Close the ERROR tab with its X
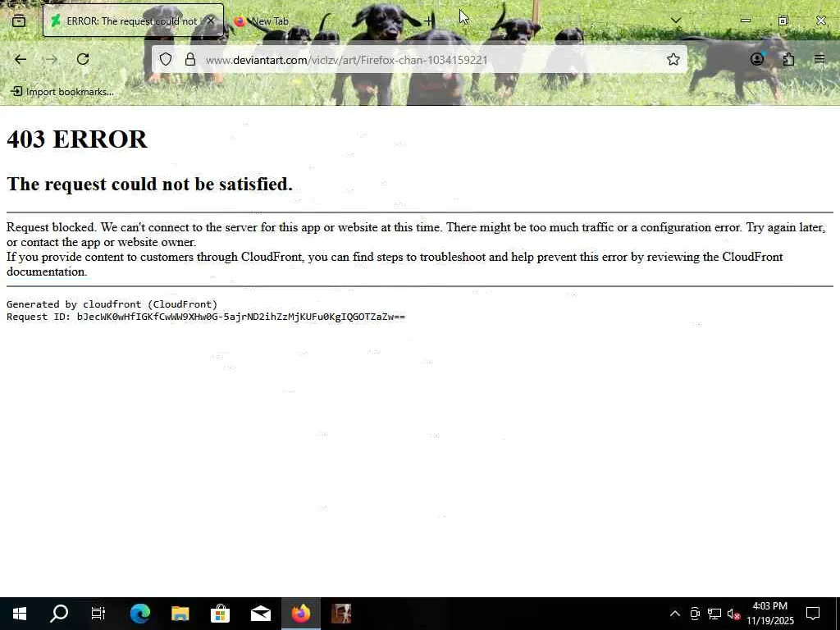The image size is (840, 630). click(x=211, y=21)
